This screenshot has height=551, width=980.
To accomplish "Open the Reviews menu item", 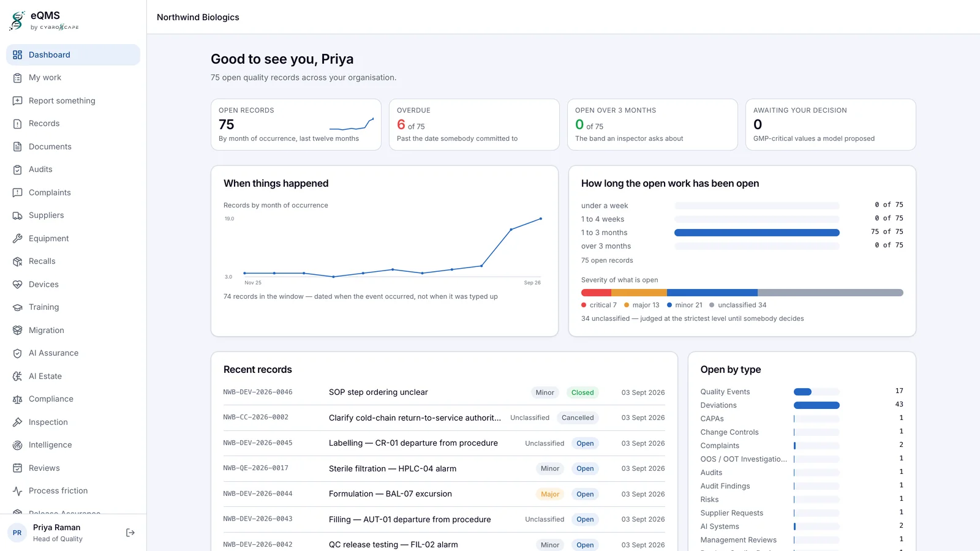I will pos(73,468).
